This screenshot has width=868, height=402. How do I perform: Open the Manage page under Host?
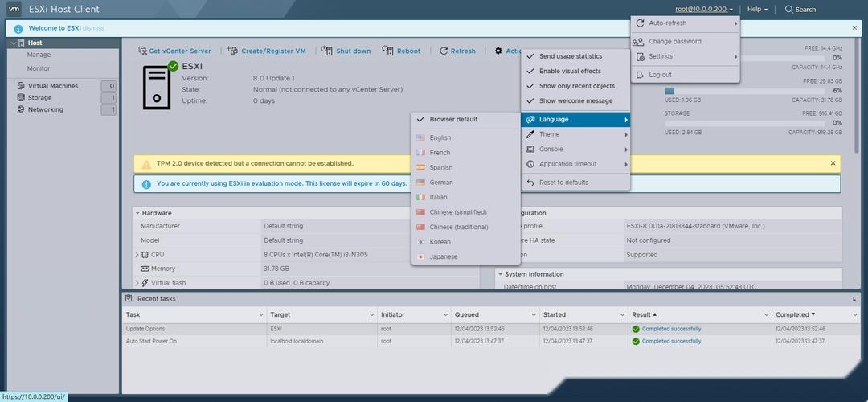coord(39,55)
